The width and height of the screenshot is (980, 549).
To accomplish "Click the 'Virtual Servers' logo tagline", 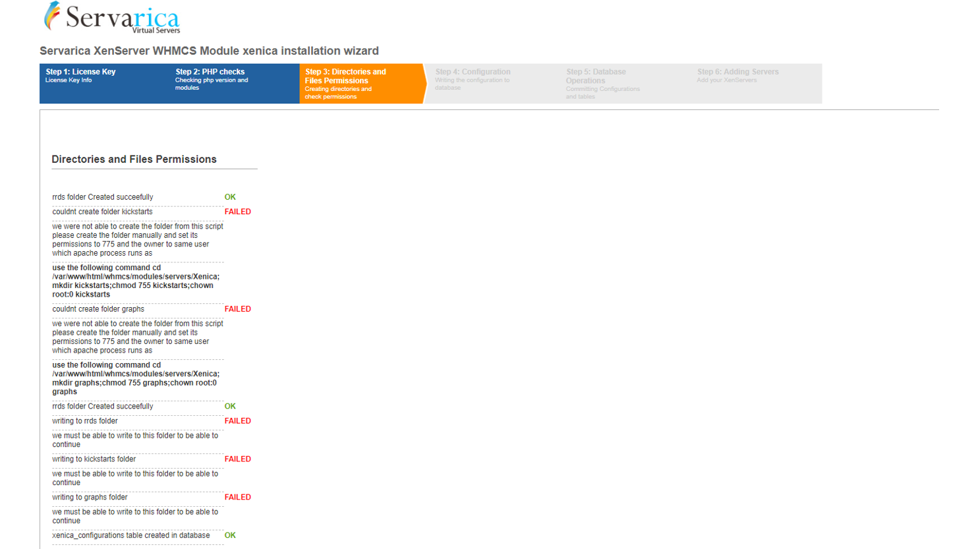I will pyautogui.click(x=156, y=30).
